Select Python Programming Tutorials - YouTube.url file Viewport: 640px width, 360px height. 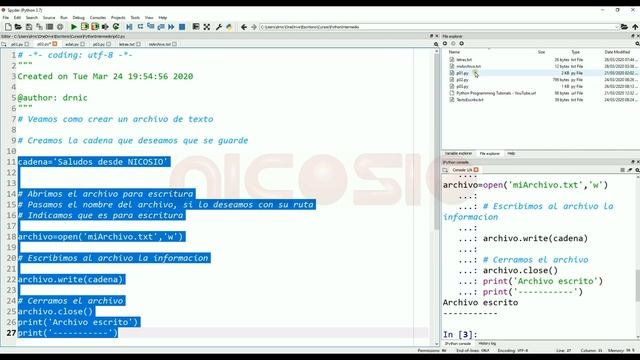[496, 93]
